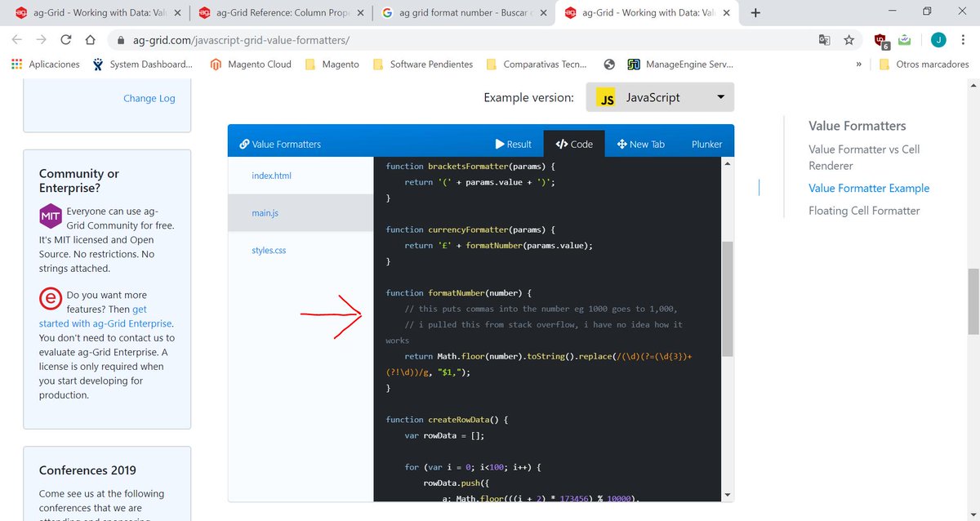Open the Magento bookmarks folder

332,64
